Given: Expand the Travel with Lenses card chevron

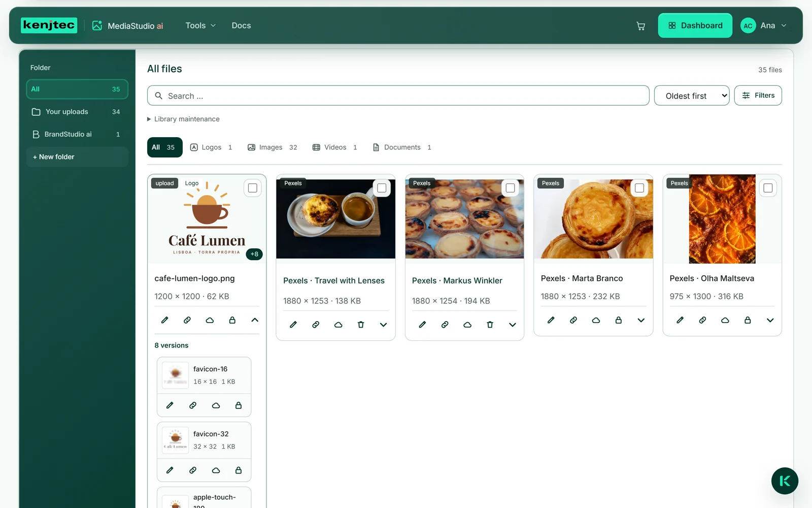Looking at the screenshot, I should click(x=384, y=325).
